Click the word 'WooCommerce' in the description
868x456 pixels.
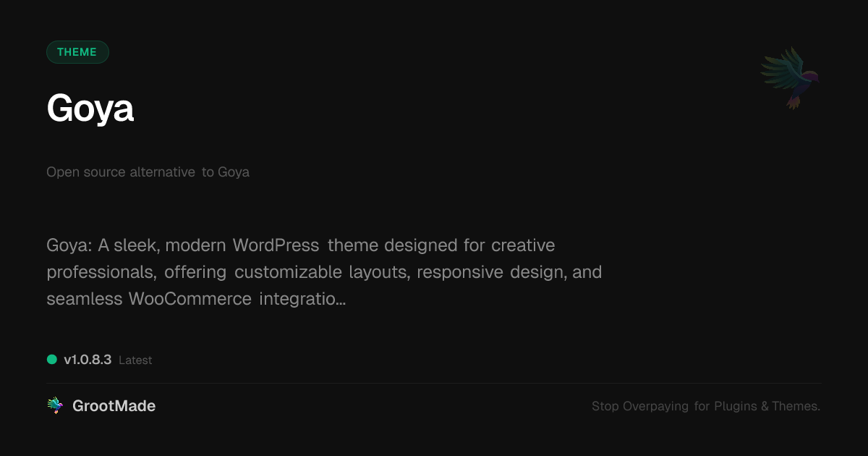(190, 299)
